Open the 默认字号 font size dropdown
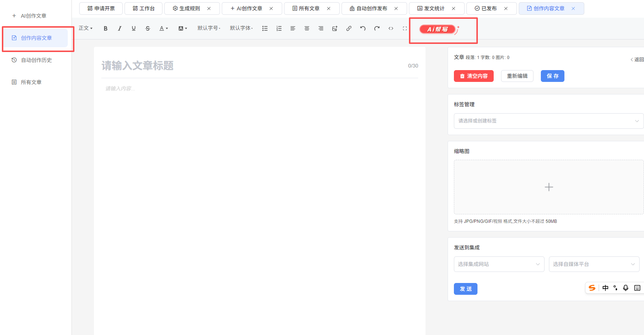This screenshot has width=644, height=335. click(209, 28)
